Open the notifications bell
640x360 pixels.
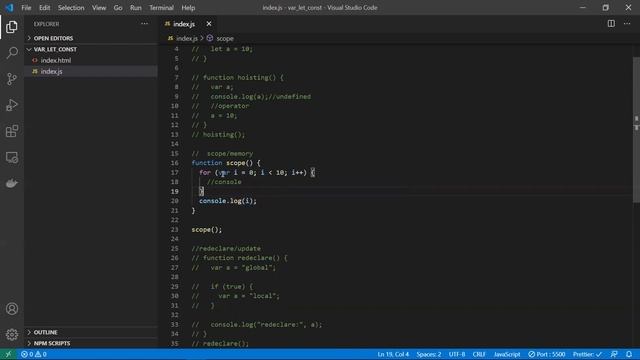(x=629, y=354)
